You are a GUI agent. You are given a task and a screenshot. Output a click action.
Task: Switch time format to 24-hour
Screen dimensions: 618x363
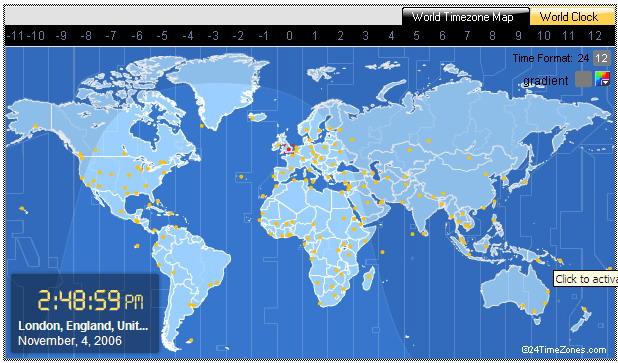click(583, 59)
